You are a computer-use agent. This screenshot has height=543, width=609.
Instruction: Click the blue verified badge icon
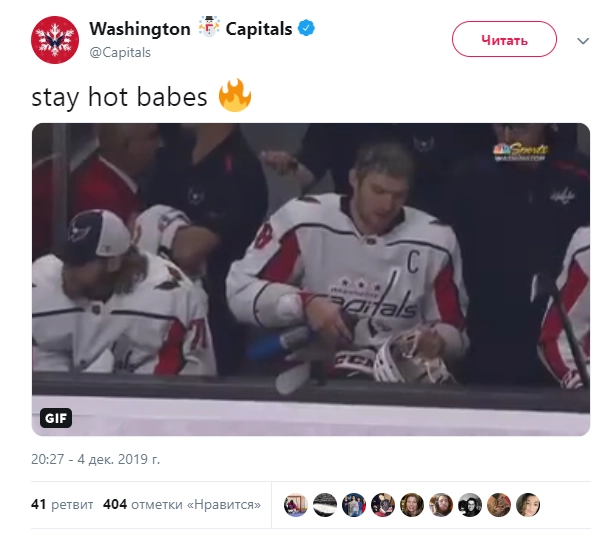tap(306, 28)
